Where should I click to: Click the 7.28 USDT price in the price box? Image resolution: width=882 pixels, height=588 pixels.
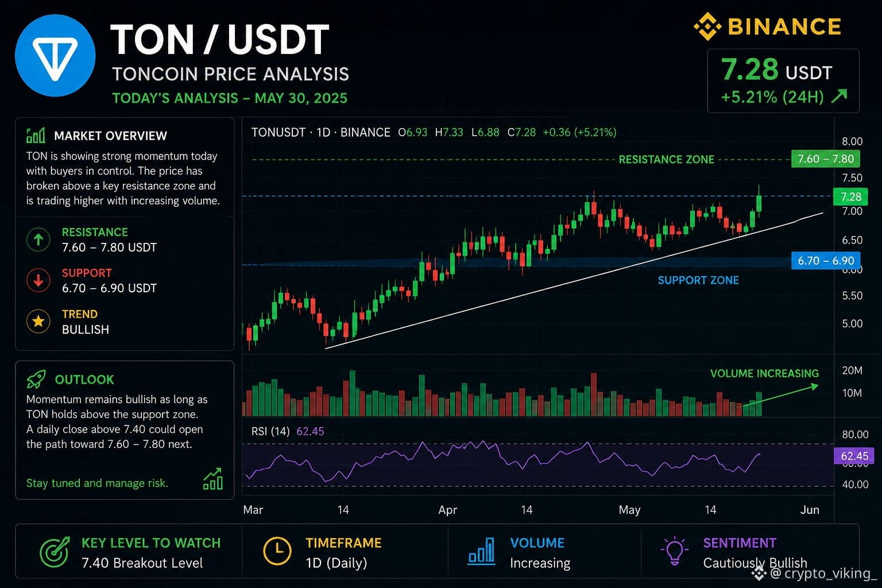pyautogui.click(x=776, y=70)
